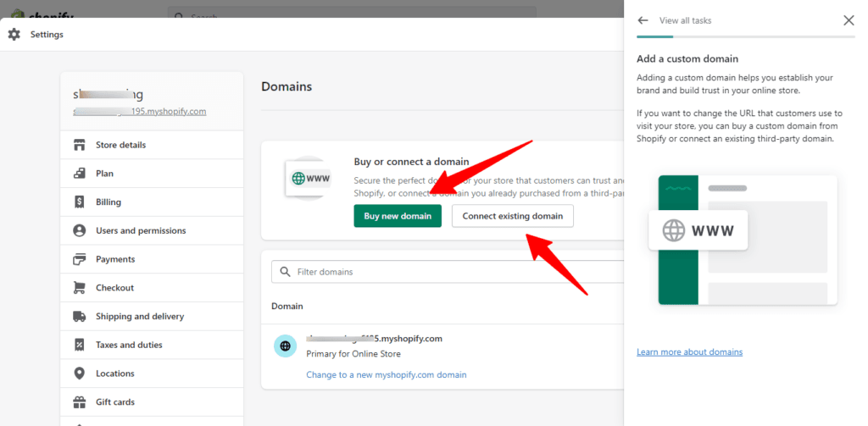Click the globe icon beside myshopify.com domain

tap(285, 346)
